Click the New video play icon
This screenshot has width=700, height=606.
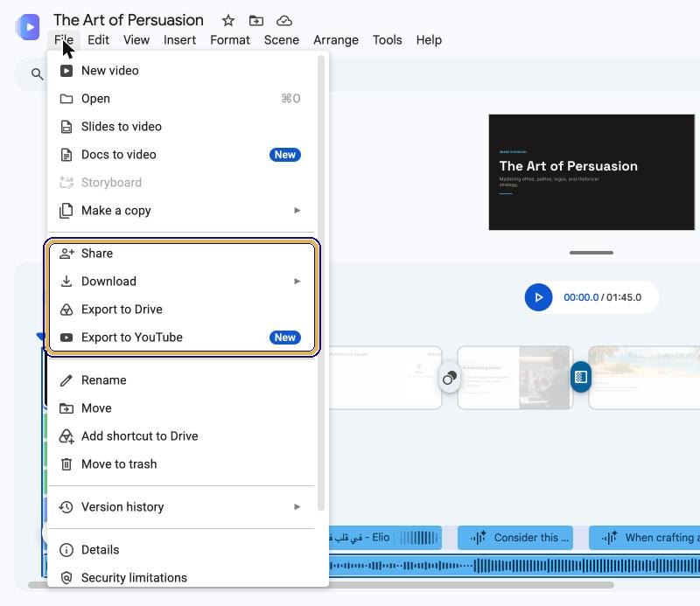click(66, 71)
